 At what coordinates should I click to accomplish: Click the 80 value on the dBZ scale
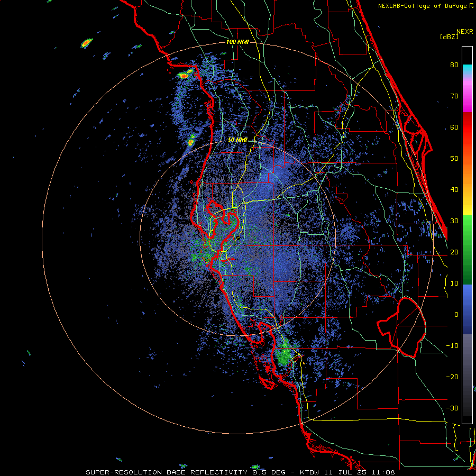pyautogui.click(x=454, y=65)
